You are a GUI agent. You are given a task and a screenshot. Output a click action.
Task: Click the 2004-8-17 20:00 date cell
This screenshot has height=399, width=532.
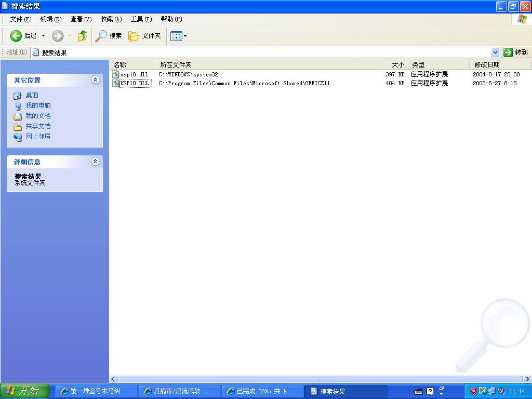[496, 74]
